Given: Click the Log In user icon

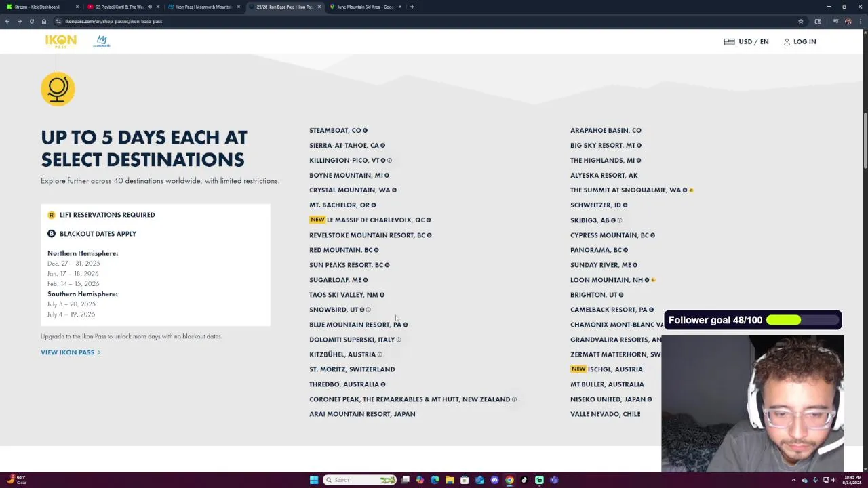Looking at the screenshot, I should click(x=787, y=42).
